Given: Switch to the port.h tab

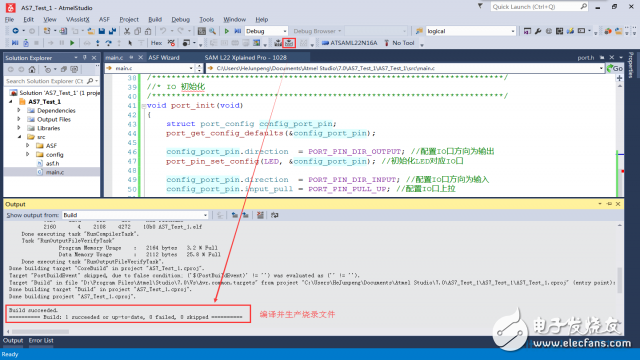Looking at the screenshot, I should pyautogui.click(x=585, y=58).
